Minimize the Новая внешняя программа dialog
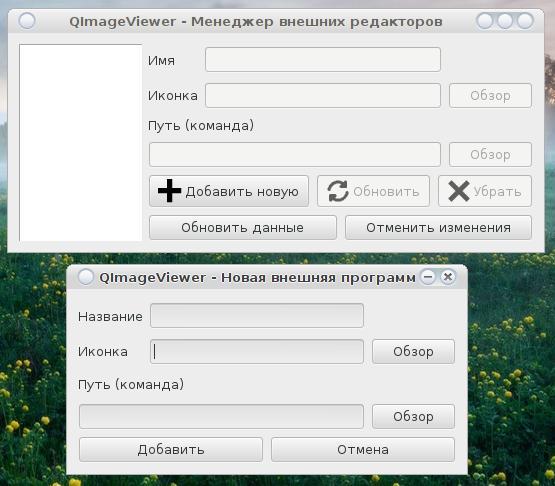The height and width of the screenshot is (486, 555). (x=428, y=276)
